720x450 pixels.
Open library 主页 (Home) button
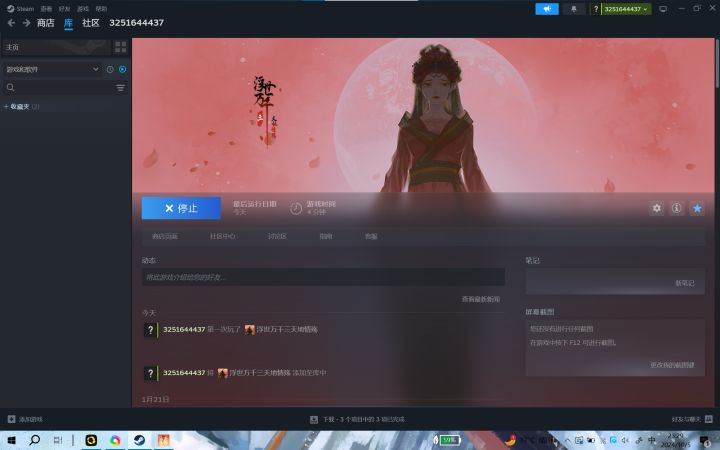point(56,47)
